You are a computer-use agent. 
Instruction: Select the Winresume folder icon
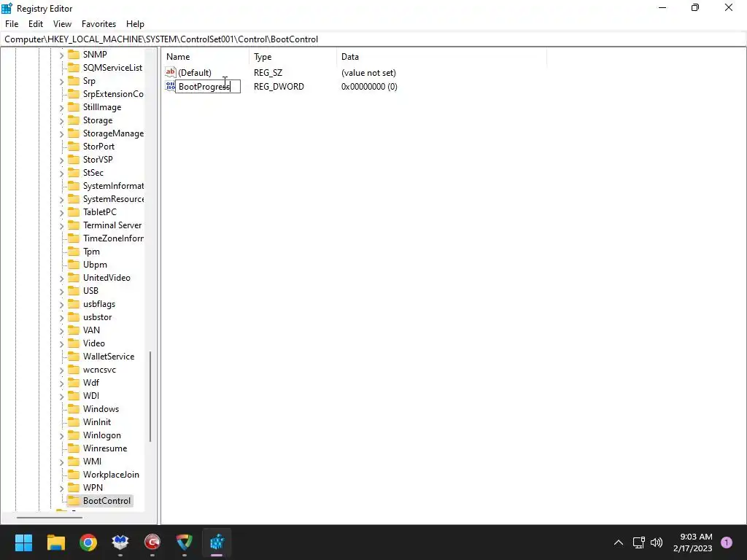point(74,448)
